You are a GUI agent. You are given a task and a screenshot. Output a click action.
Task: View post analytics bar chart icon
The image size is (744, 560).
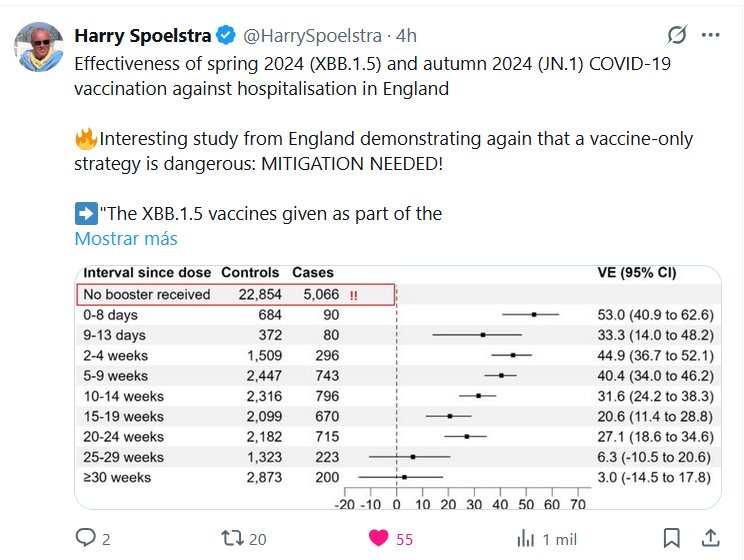click(526, 538)
